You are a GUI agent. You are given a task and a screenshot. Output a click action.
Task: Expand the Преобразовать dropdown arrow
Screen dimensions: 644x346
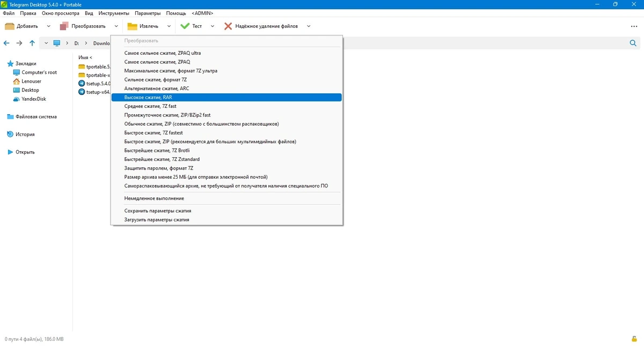tap(116, 26)
